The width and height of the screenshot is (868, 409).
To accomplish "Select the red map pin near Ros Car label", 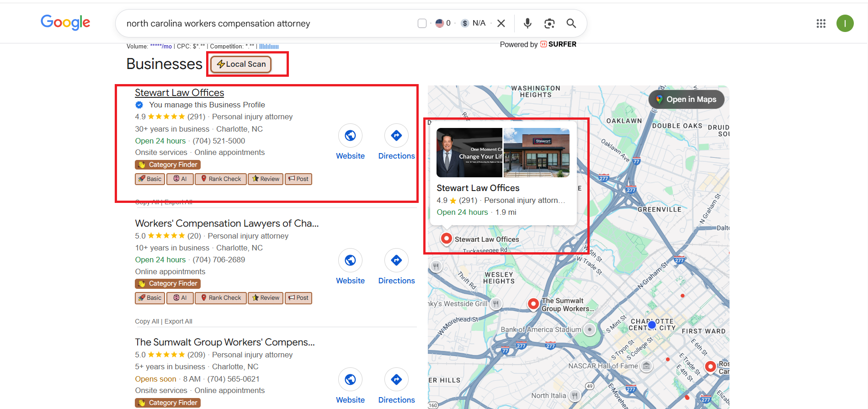I will point(710,367).
